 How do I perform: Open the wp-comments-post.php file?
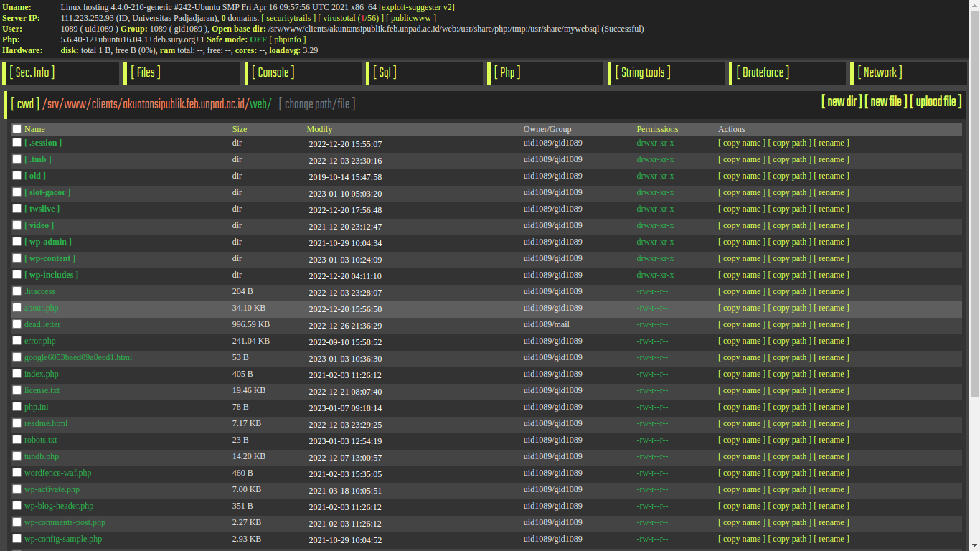(65, 522)
